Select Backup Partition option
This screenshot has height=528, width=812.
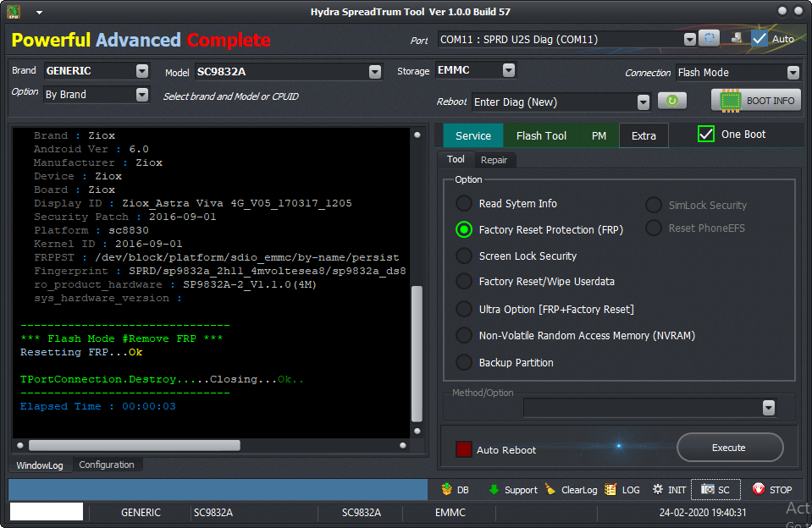[x=463, y=362]
